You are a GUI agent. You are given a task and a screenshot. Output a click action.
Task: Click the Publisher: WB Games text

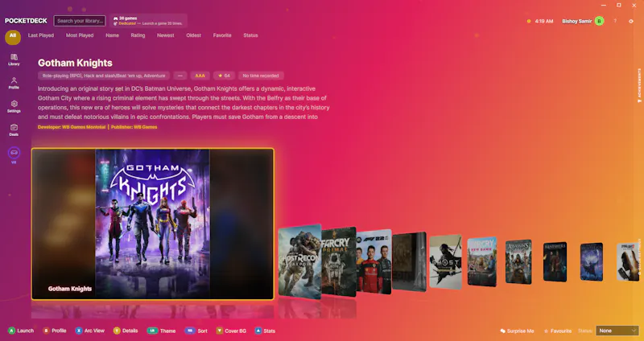tap(134, 127)
